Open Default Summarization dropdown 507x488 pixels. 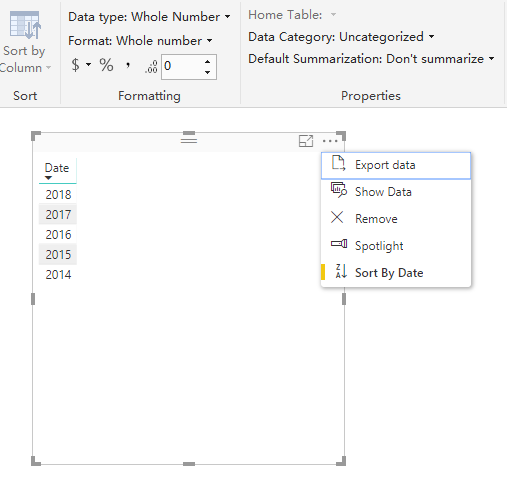click(x=371, y=59)
